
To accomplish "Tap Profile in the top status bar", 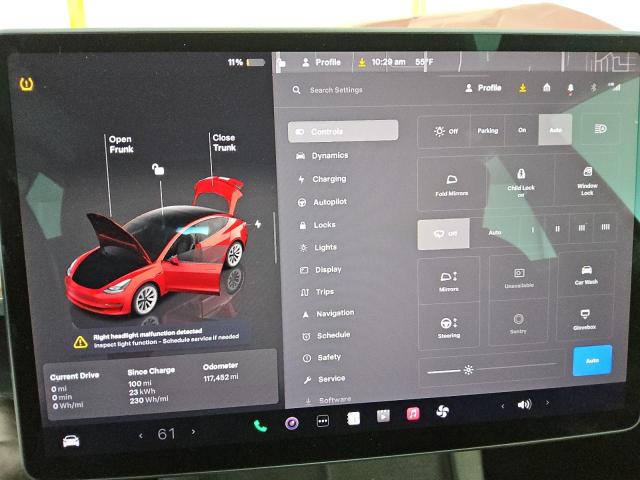I will [x=321, y=62].
